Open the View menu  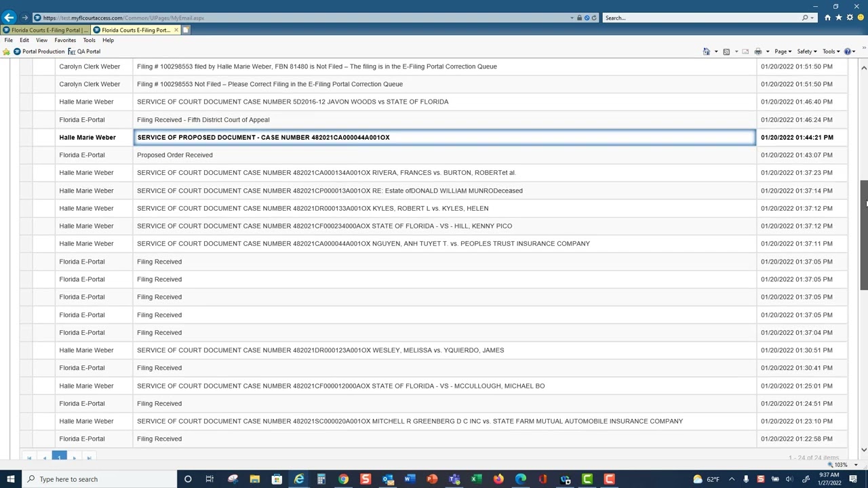tap(41, 40)
